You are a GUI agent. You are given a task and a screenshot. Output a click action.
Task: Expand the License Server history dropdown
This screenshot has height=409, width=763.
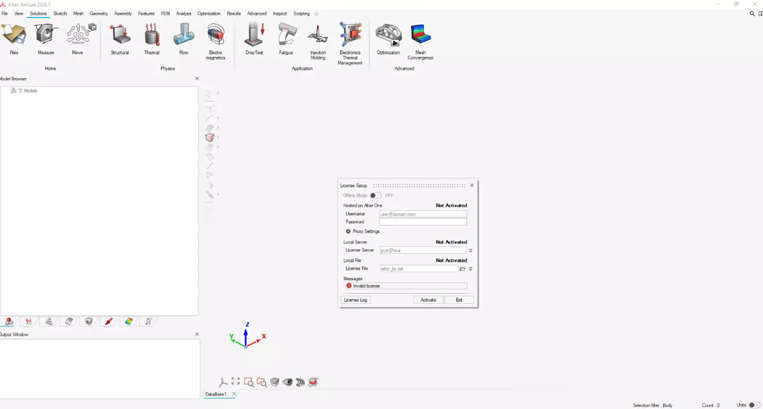click(471, 250)
